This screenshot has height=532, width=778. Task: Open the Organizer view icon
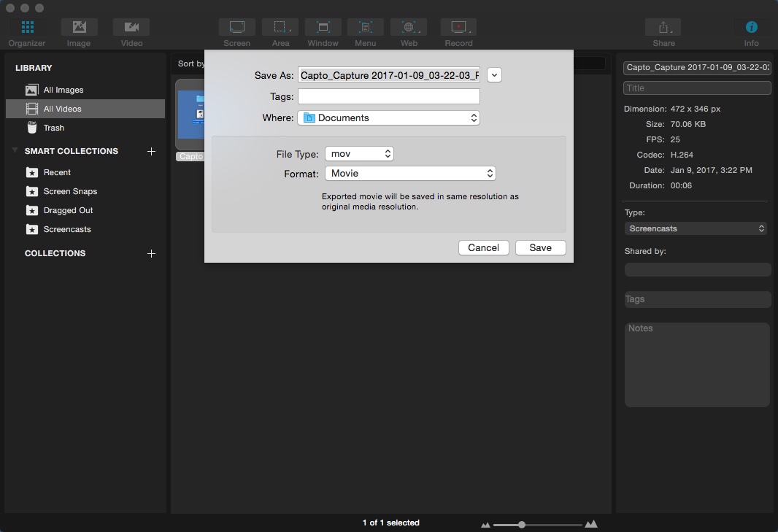[27, 28]
